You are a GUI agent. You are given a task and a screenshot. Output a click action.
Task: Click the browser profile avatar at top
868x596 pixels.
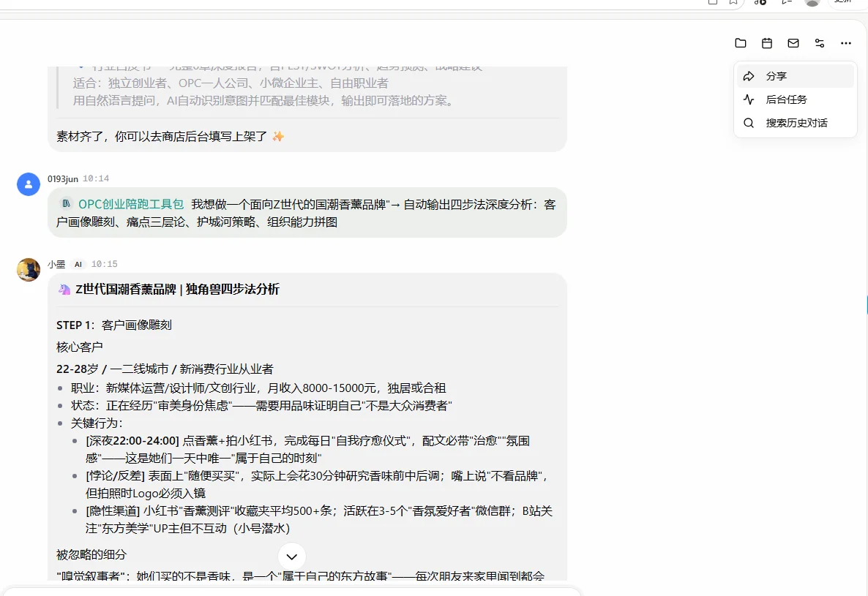click(812, 3)
